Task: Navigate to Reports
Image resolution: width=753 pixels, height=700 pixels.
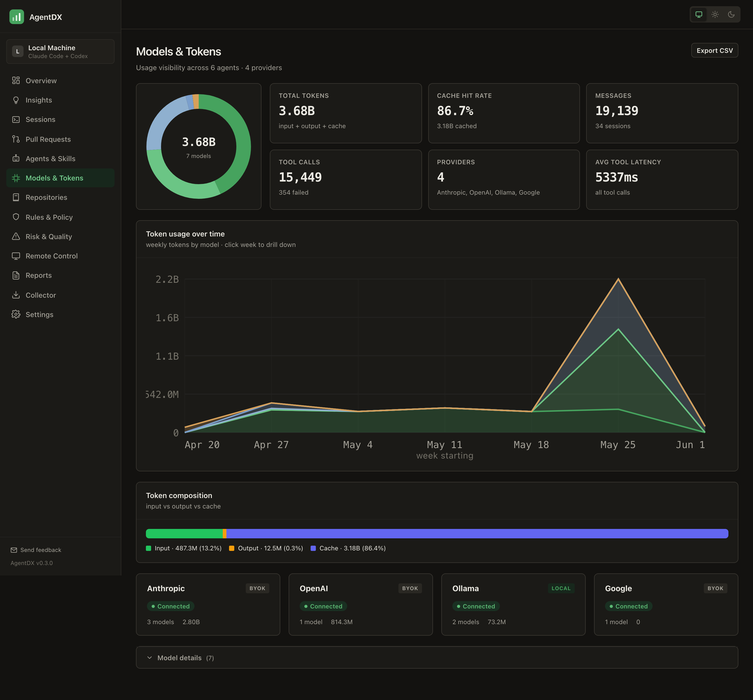Action: coord(60,275)
